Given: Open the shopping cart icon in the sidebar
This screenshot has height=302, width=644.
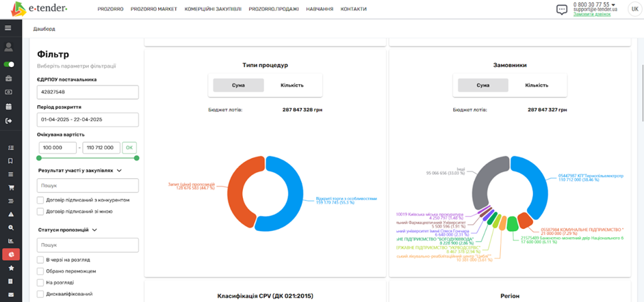Looking at the screenshot, I should coord(10,187).
